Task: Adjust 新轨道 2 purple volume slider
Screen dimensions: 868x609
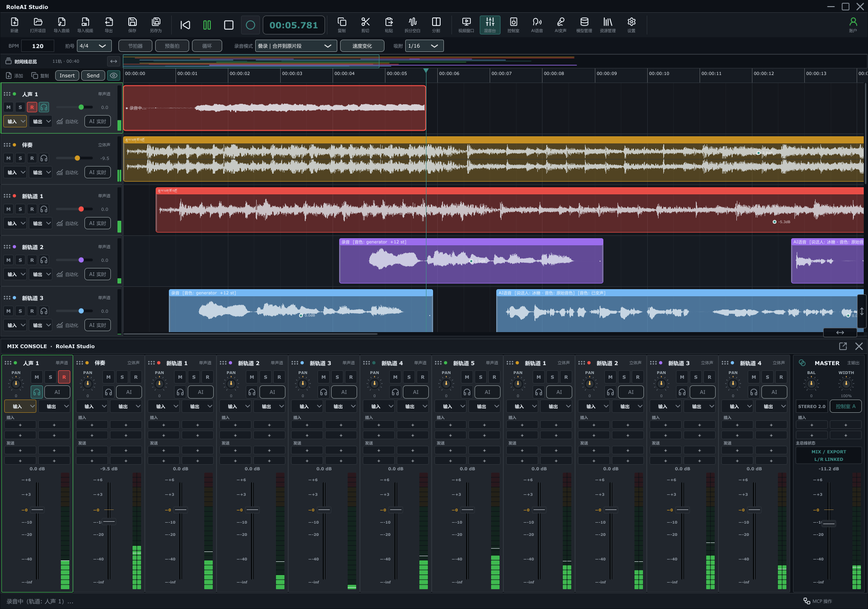Action: 81,260
